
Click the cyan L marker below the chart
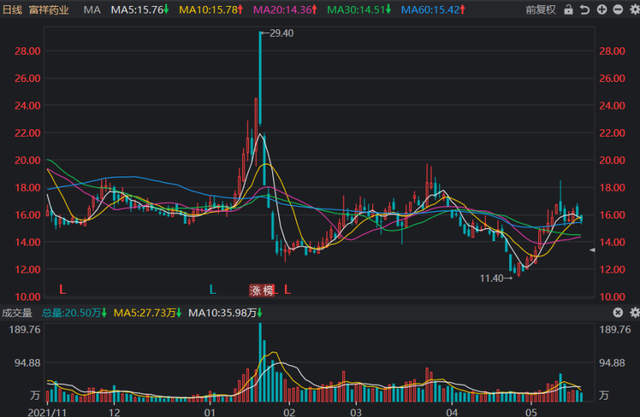212,289
